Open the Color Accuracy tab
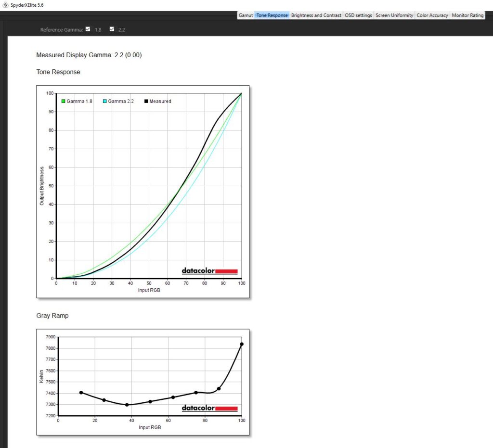 [432, 15]
